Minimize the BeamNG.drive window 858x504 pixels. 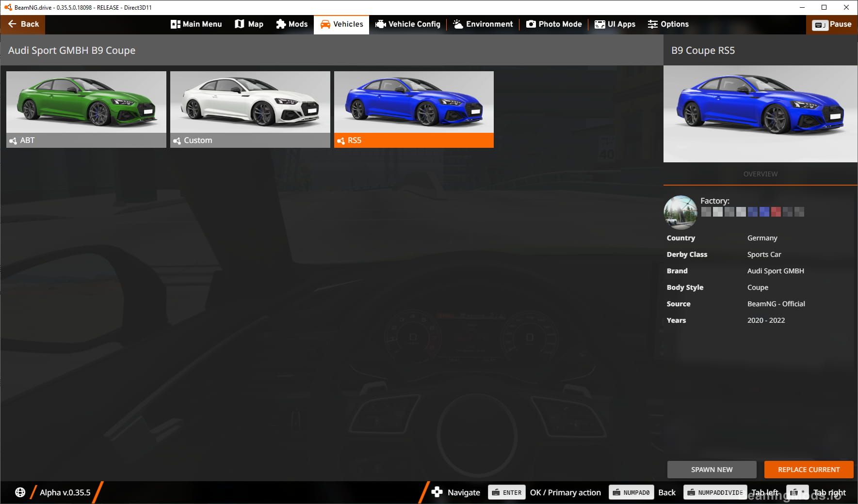[802, 7]
